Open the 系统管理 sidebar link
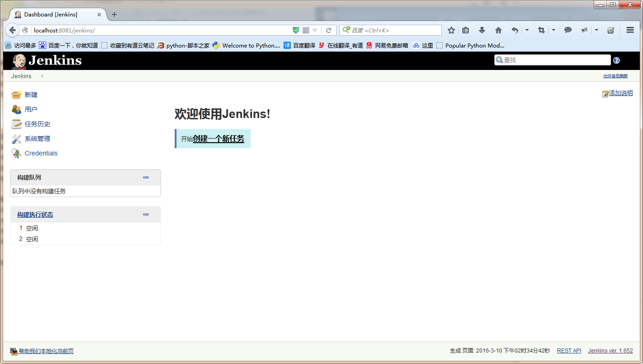The height and width of the screenshot is (364, 643). tap(38, 139)
